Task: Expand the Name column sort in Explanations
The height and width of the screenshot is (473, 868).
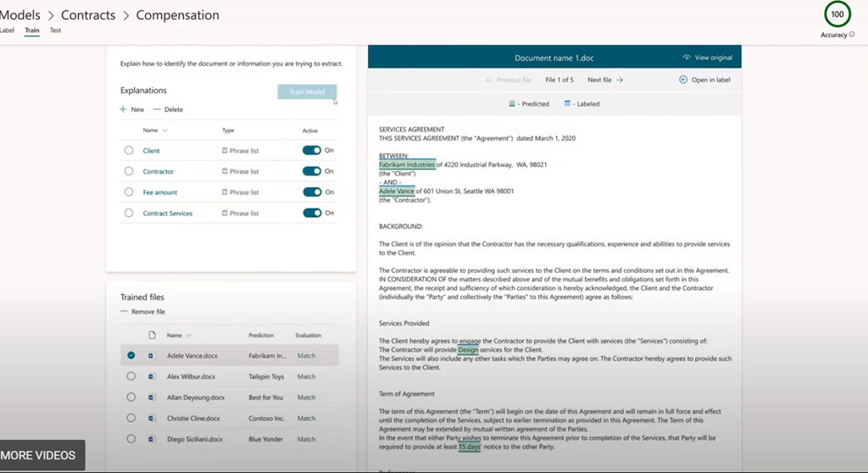Action: (x=164, y=131)
